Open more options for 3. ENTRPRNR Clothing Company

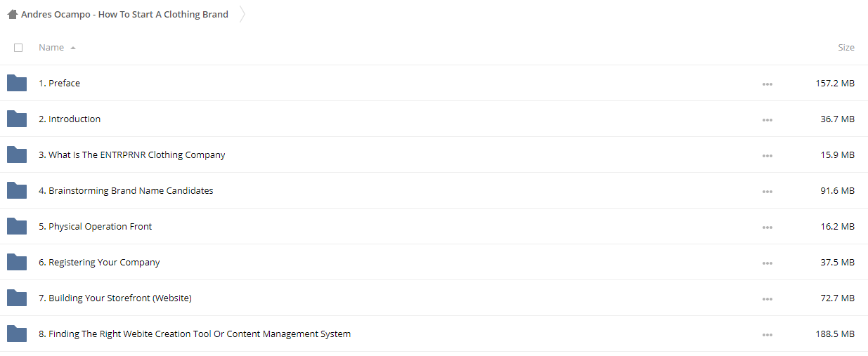point(767,156)
